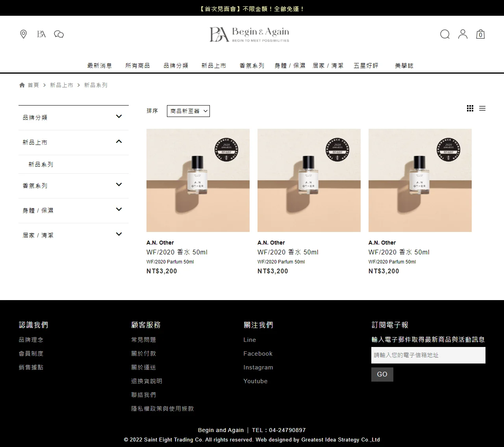Click the first product title WF/2020 香水 50ml
504x447 pixels.
[177, 252]
